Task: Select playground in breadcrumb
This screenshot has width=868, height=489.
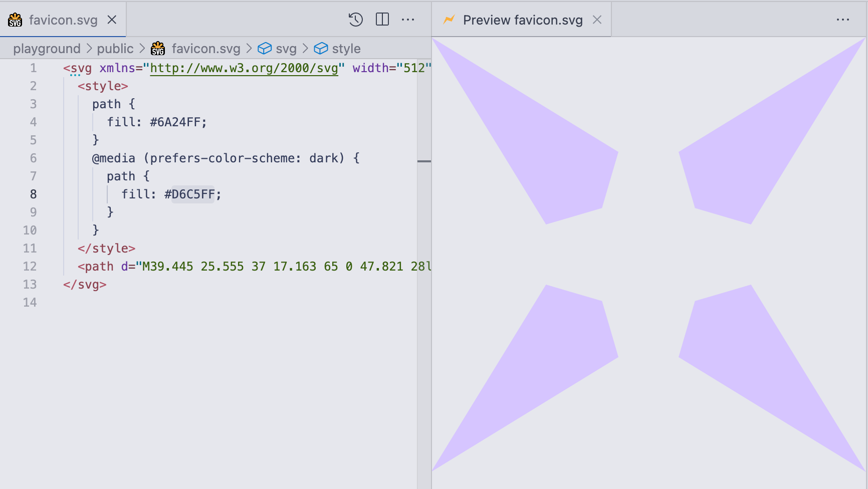Action: coord(47,49)
